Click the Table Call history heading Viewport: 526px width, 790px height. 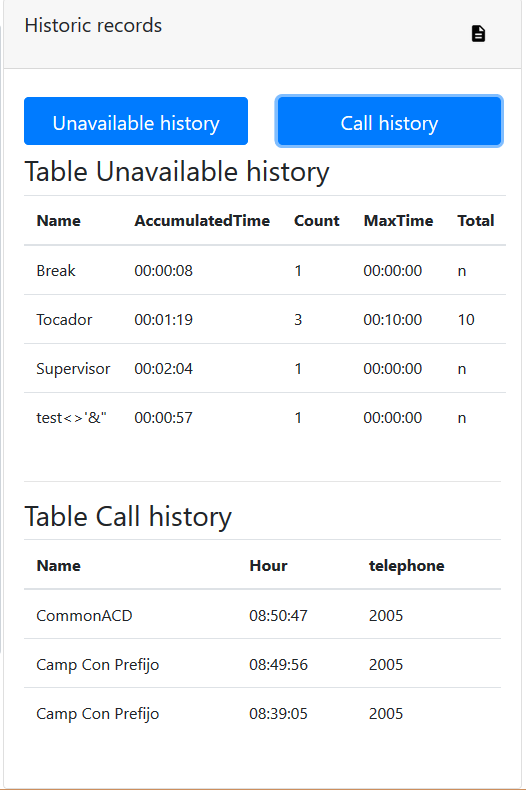[x=128, y=517]
